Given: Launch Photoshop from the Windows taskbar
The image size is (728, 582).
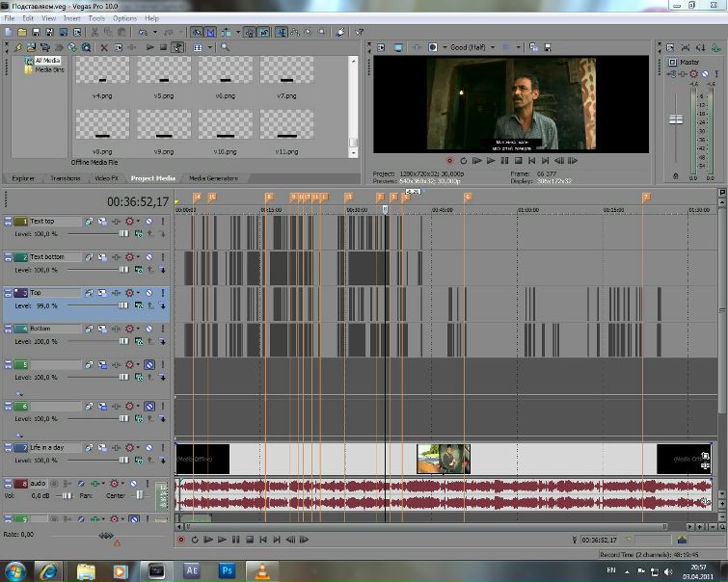Looking at the screenshot, I should click(227, 570).
